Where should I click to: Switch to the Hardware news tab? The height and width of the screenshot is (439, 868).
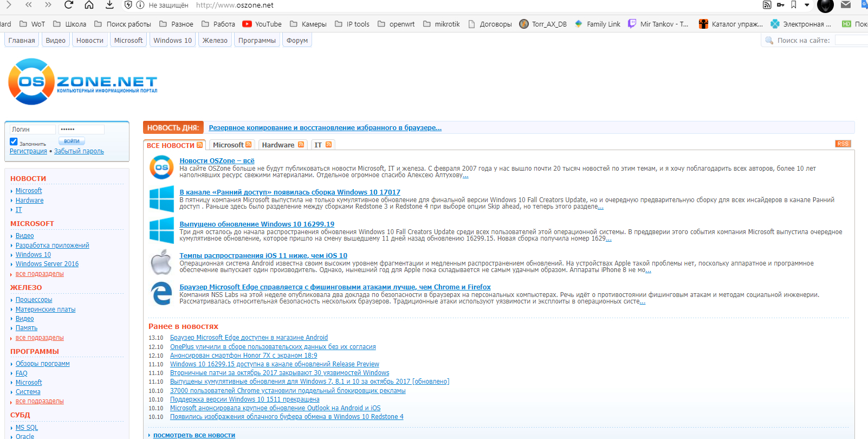(x=283, y=145)
